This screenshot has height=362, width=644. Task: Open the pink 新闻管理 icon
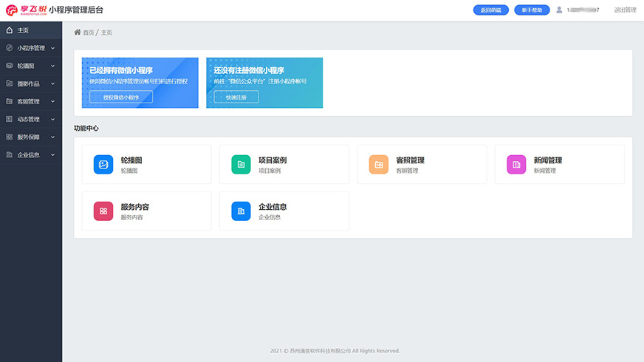[x=516, y=164]
